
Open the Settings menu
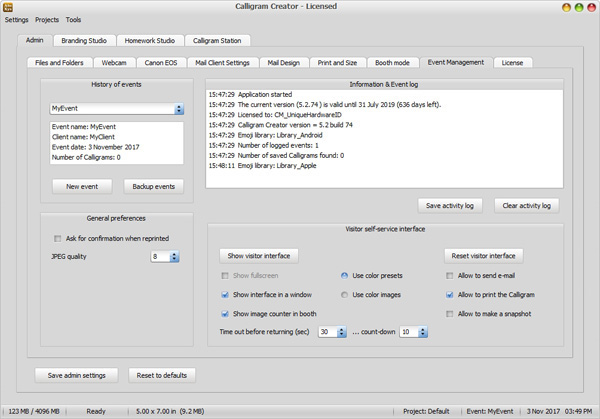tap(17, 20)
